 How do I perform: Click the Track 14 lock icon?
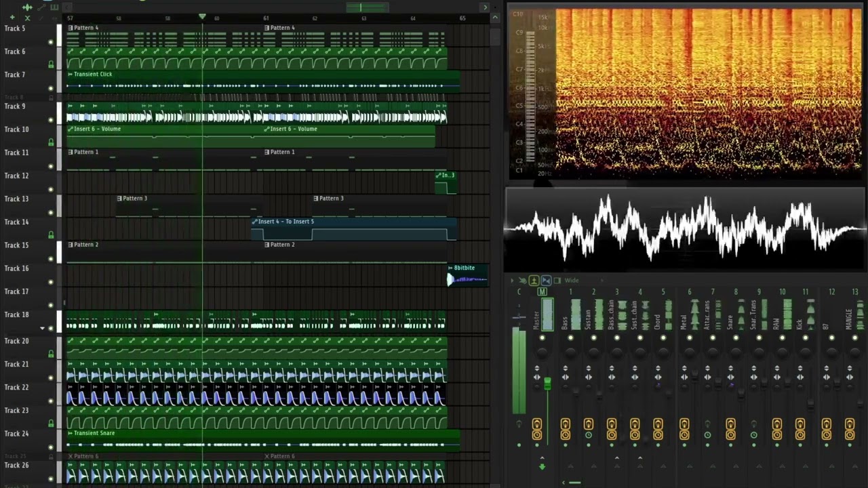click(51, 235)
